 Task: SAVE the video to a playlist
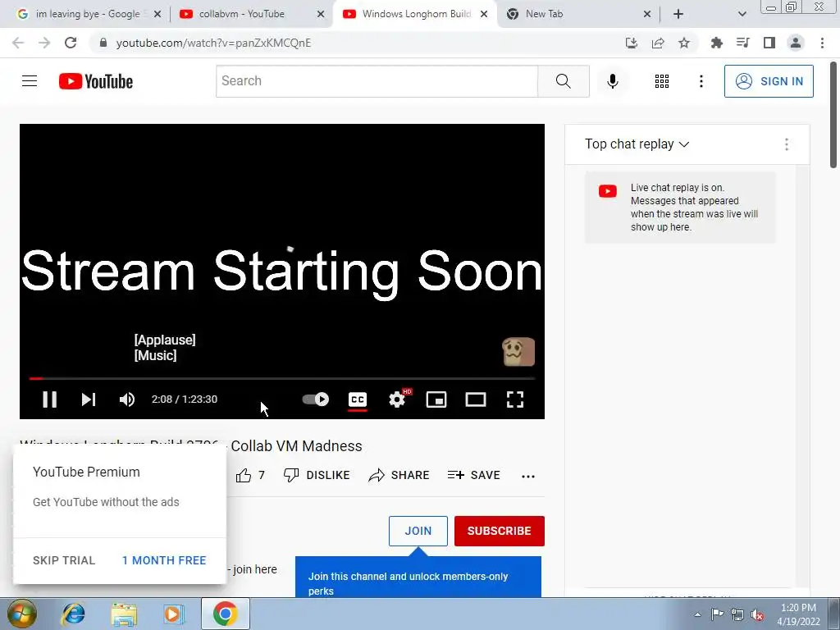(474, 475)
